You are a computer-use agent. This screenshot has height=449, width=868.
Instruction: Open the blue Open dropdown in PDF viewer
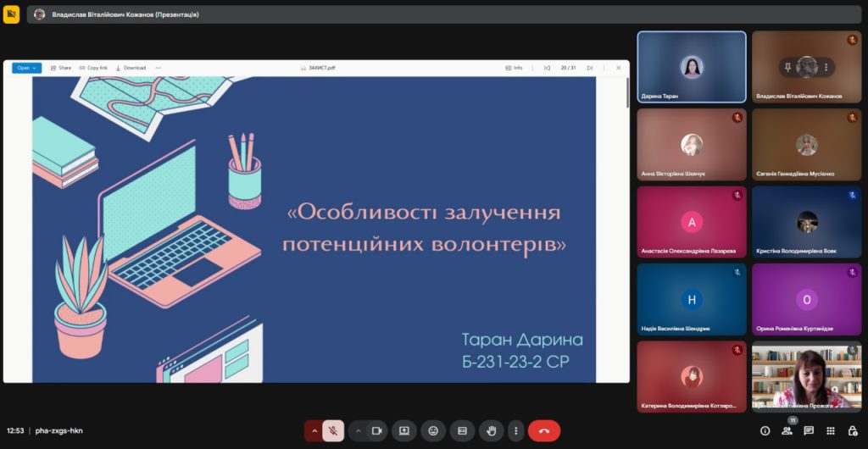click(x=26, y=68)
